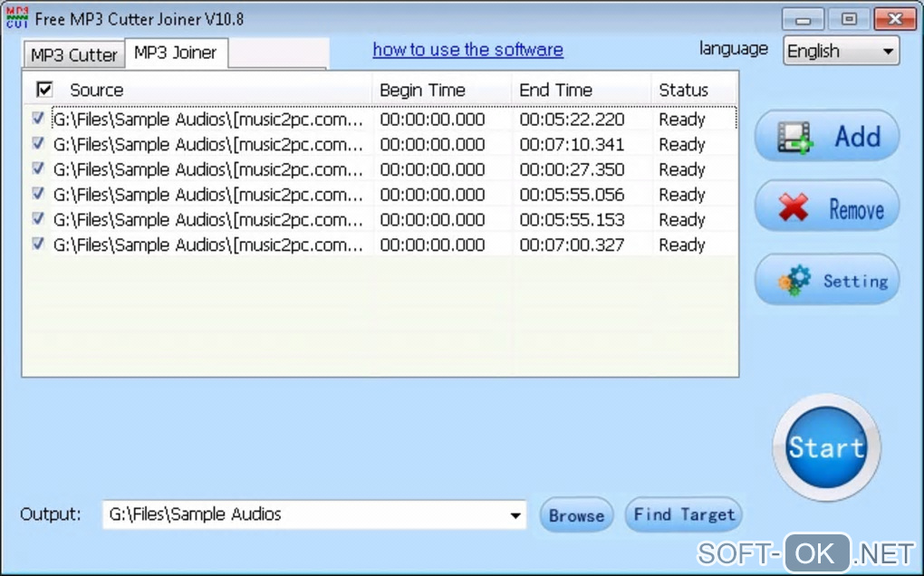Click source path of the 00:07:00.327 row
The height and width of the screenshot is (576, 924).
tap(208, 245)
